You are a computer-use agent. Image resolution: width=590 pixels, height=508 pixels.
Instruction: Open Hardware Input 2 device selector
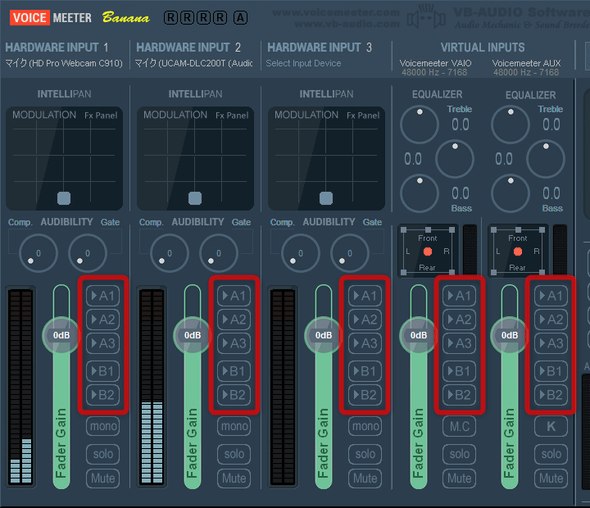click(194, 63)
